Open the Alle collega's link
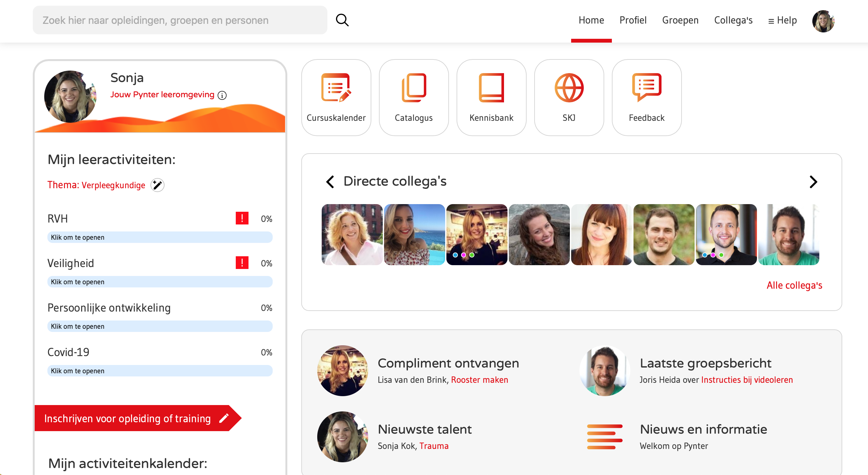Image resolution: width=868 pixels, height=475 pixels. [794, 285]
